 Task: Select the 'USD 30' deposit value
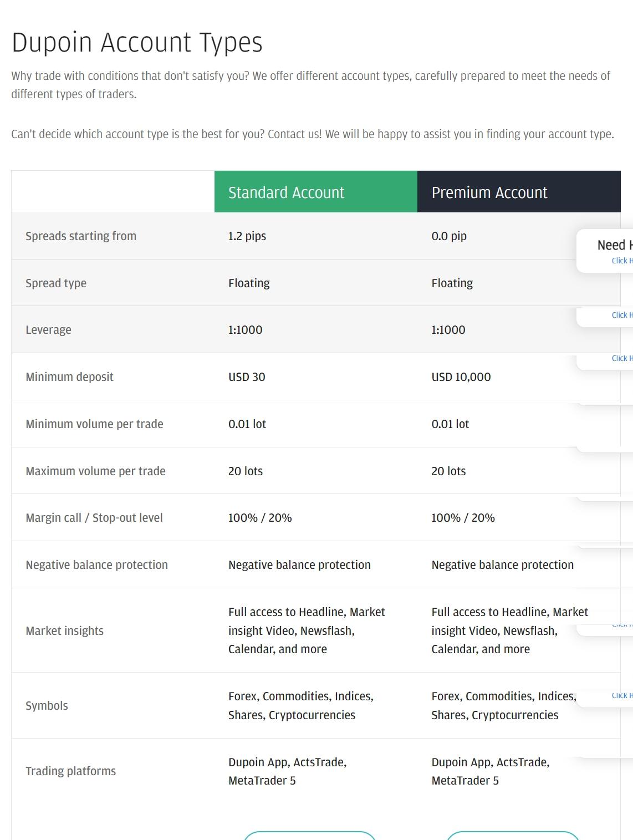pyautogui.click(x=247, y=377)
